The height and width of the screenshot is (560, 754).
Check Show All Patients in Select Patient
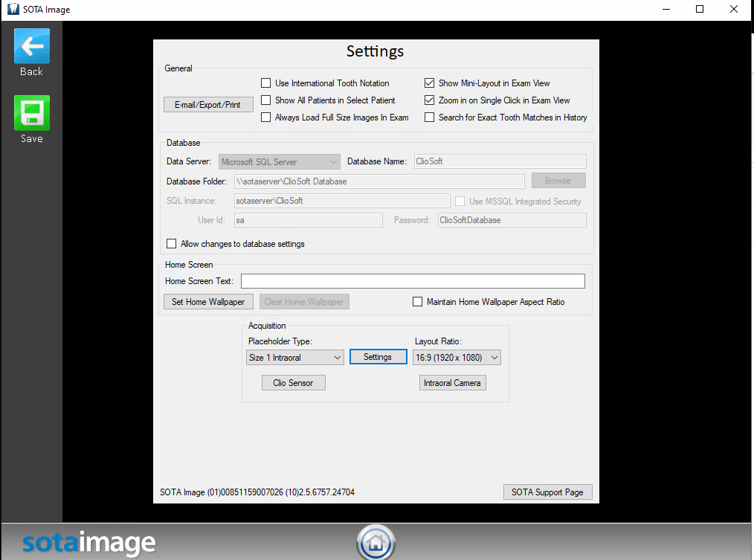point(266,100)
